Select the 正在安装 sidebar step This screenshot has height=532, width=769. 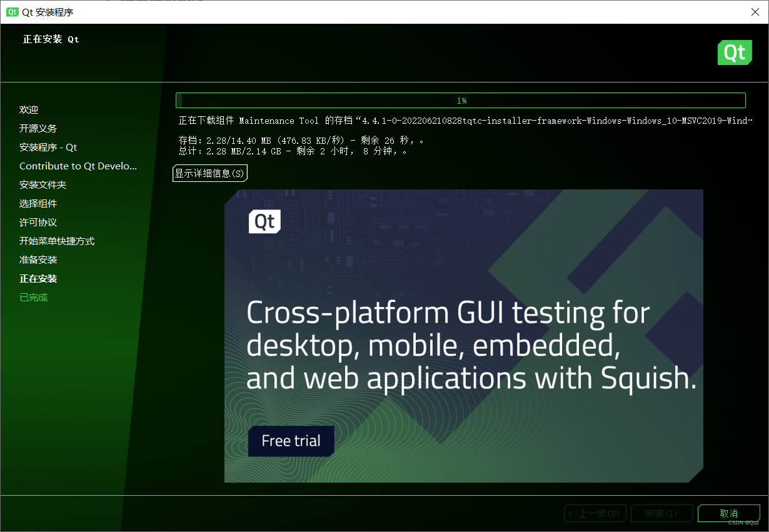(38, 279)
